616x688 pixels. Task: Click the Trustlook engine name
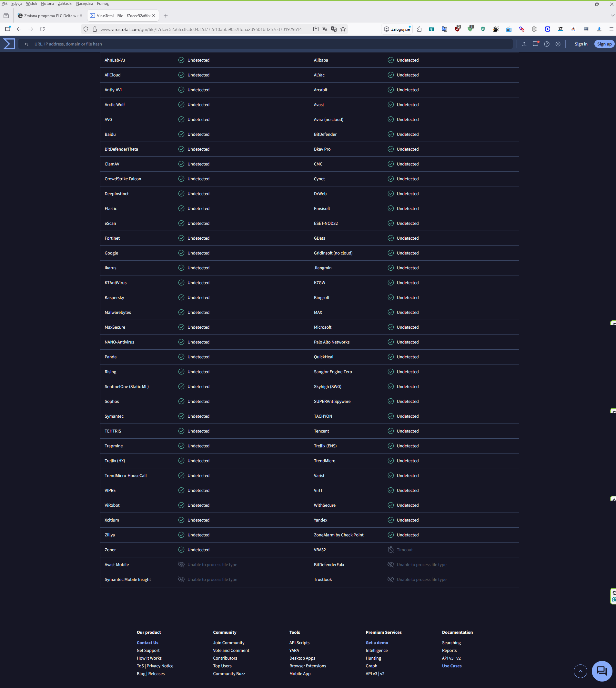click(323, 580)
